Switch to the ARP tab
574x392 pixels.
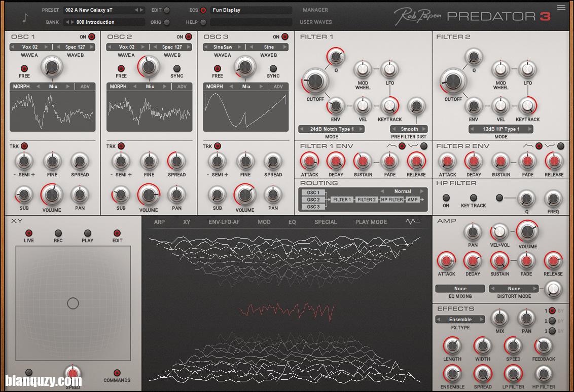coord(159,222)
